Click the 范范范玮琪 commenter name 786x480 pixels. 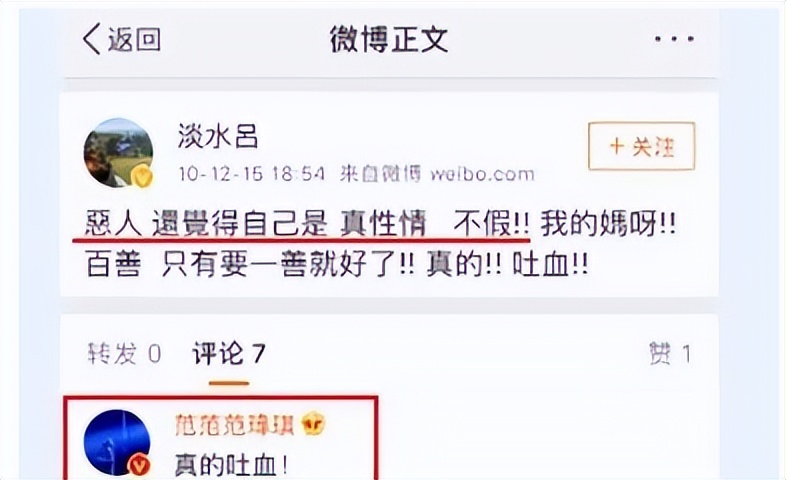(236, 425)
